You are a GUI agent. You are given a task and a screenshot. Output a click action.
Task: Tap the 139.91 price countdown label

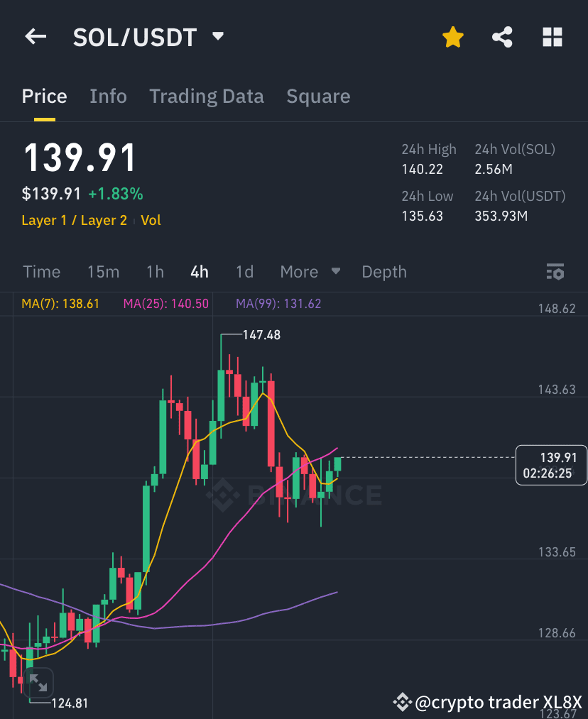click(x=551, y=465)
